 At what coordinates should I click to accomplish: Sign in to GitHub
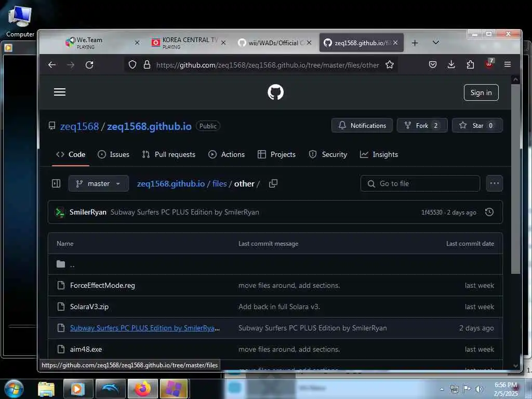[481, 92]
